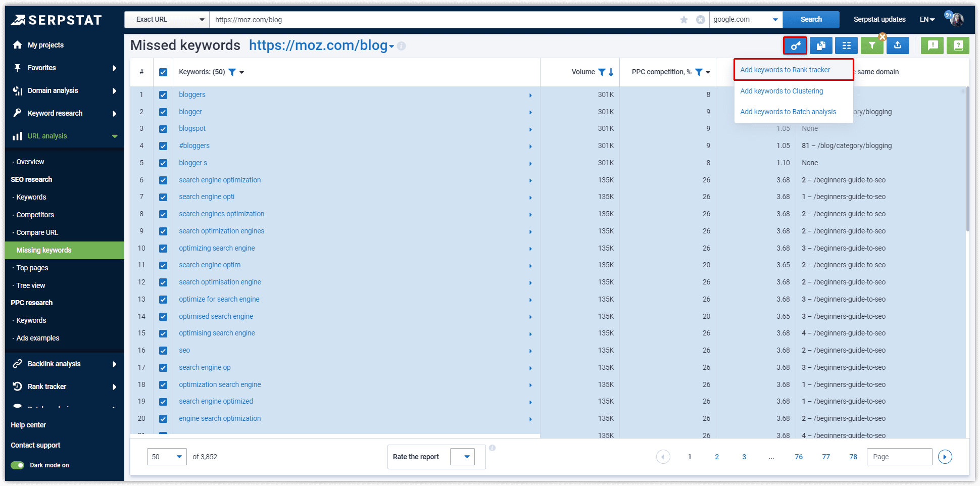Click the Keywords column filter funnel icon
The width and height of the screenshot is (980, 486).
[x=232, y=72]
